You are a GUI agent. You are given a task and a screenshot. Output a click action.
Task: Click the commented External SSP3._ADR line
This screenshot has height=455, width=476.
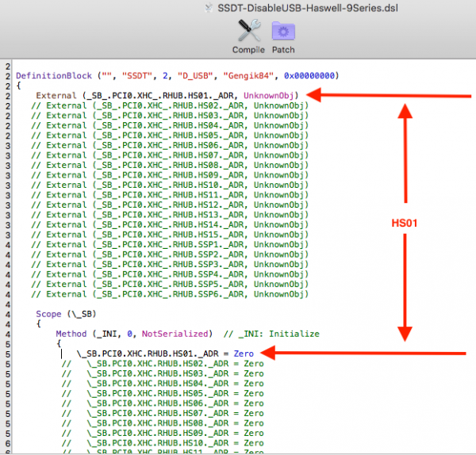click(170, 265)
